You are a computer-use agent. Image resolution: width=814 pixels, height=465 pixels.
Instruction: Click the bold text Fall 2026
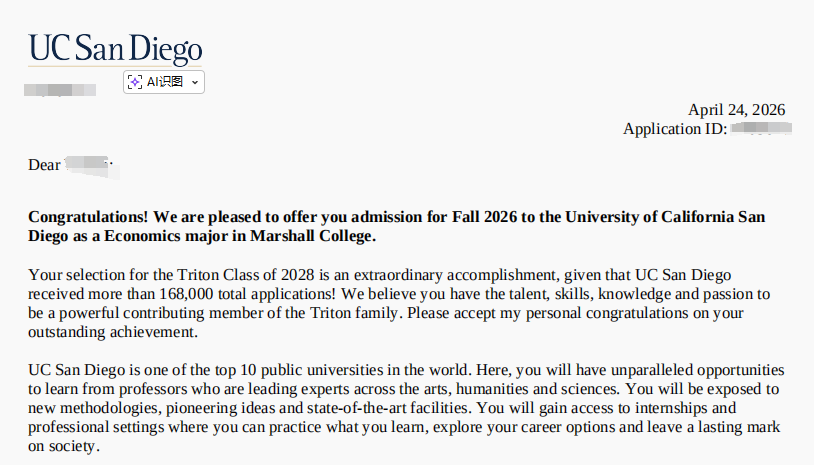click(486, 217)
